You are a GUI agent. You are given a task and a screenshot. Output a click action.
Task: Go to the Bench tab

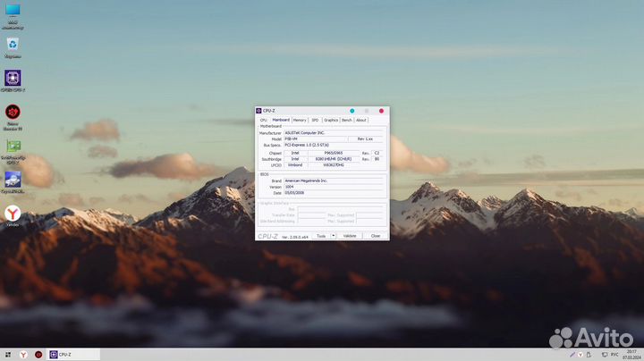pyautogui.click(x=347, y=120)
